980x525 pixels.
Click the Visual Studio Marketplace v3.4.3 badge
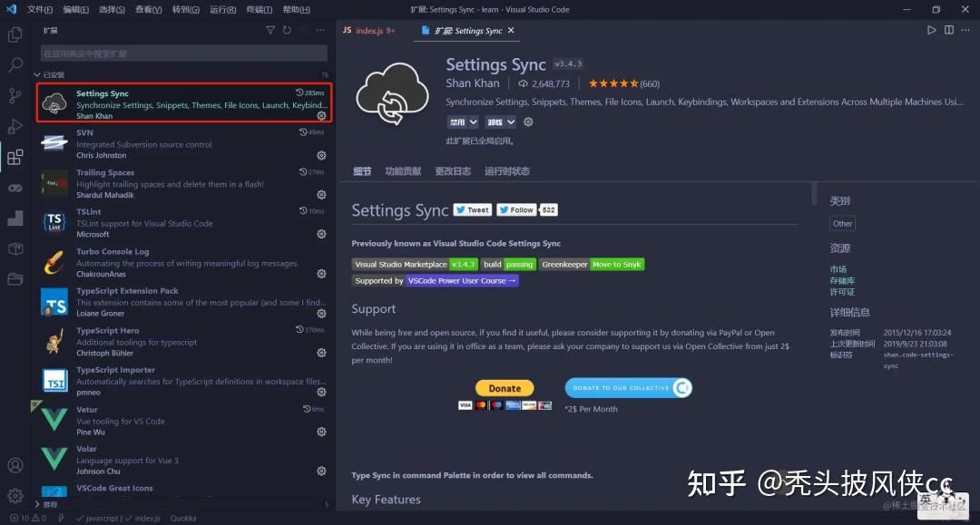pyautogui.click(x=415, y=265)
